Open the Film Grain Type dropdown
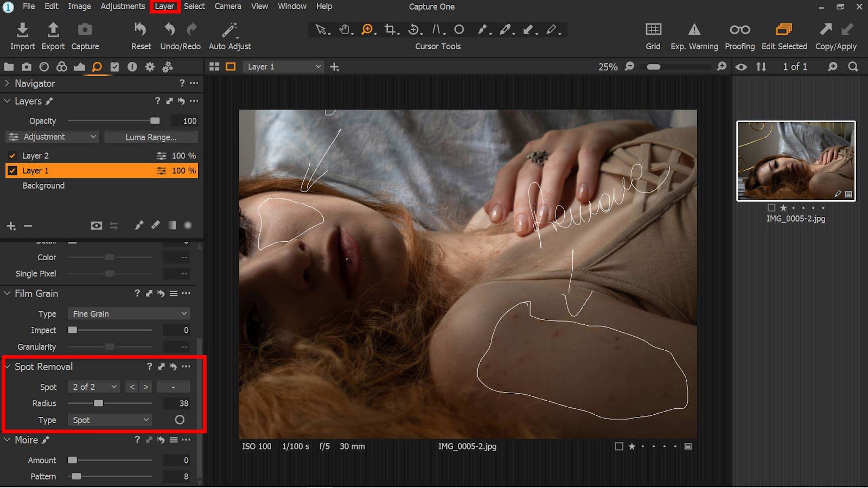Viewport: 868px width, 488px height. click(x=129, y=314)
